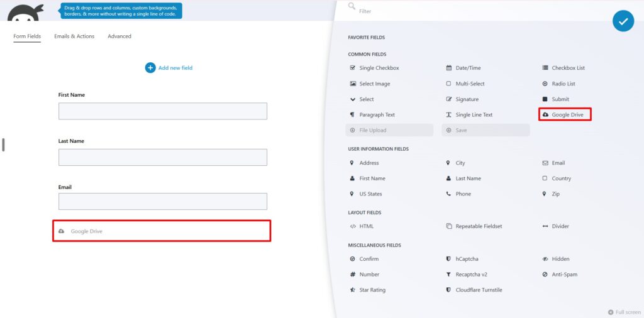Click the disabled Save field

click(486, 130)
